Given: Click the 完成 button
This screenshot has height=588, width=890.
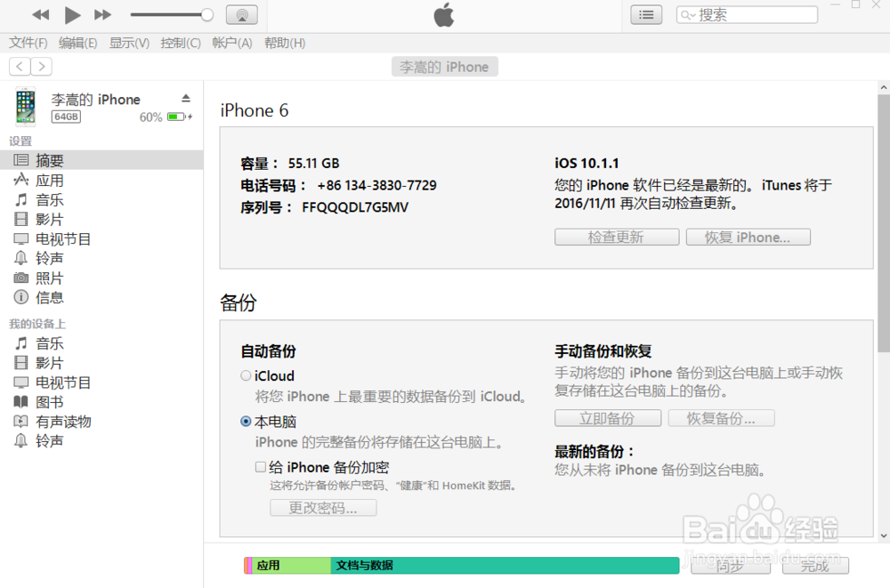Looking at the screenshot, I should click(815, 566).
